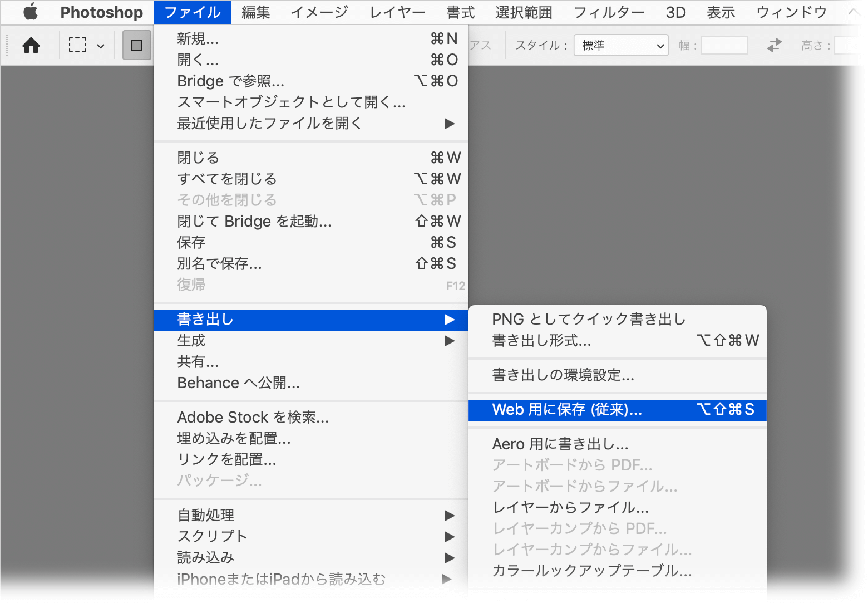The width and height of the screenshot is (868, 603).
Task: Swap width and height arrows icon
Action: (775, 45)
